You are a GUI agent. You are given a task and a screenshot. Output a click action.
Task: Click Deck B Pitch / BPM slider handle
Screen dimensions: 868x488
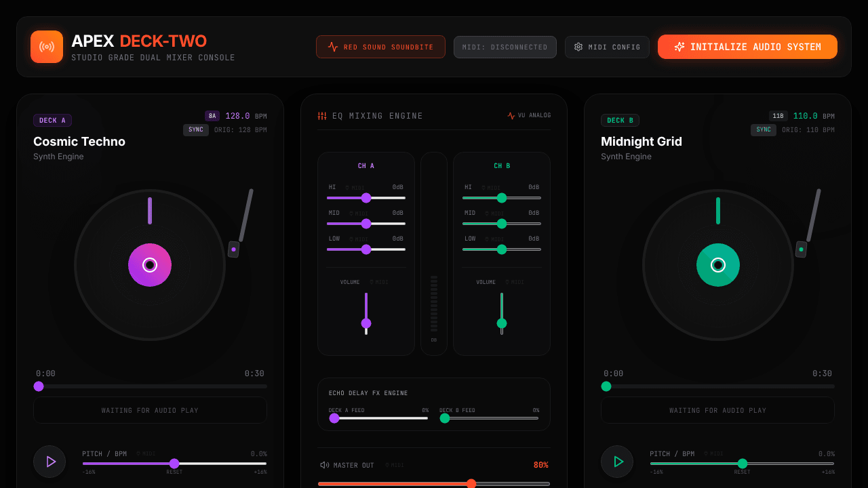(743, 464)
